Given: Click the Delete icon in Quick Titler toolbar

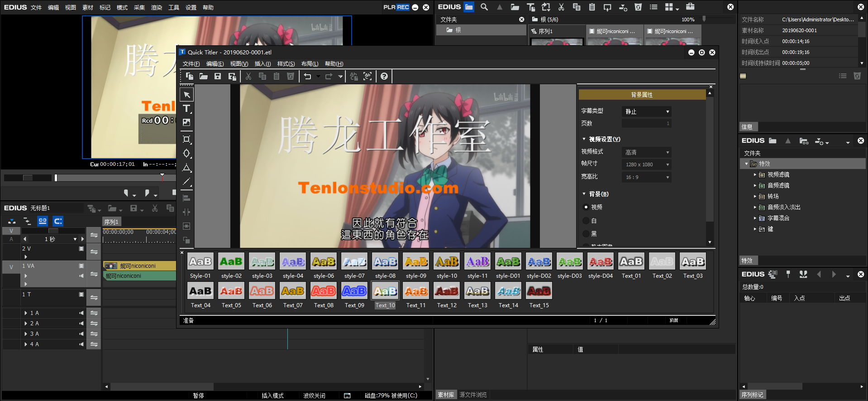Looking at the screenshot, I should tap(291, 76).
